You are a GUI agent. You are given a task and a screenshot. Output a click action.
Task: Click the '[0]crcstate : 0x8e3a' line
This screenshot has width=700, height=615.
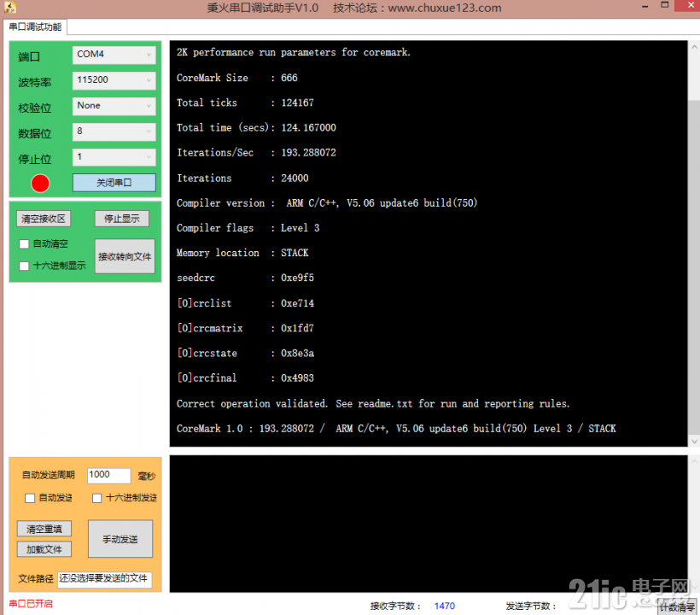click(x=245, y=354)
